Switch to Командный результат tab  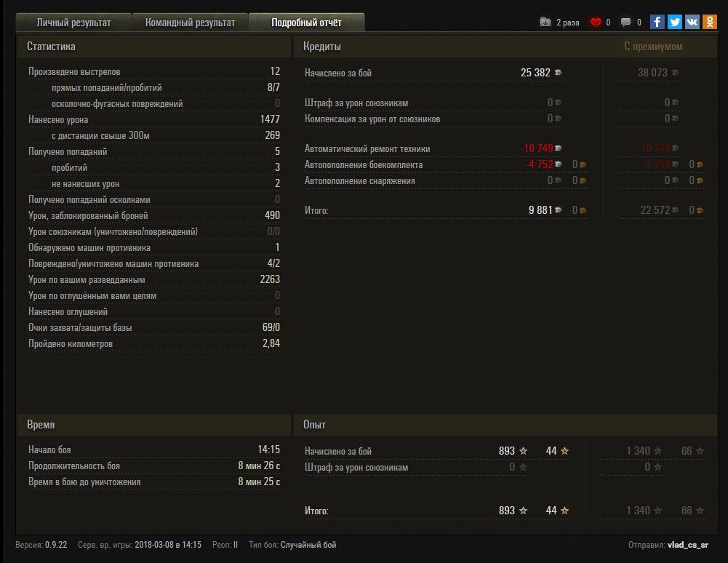tap(190, 23)
